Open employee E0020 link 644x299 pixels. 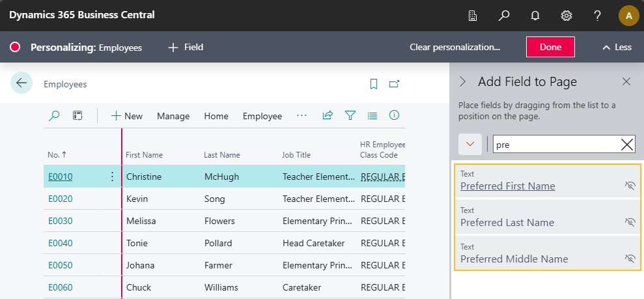tap(61, 199)
